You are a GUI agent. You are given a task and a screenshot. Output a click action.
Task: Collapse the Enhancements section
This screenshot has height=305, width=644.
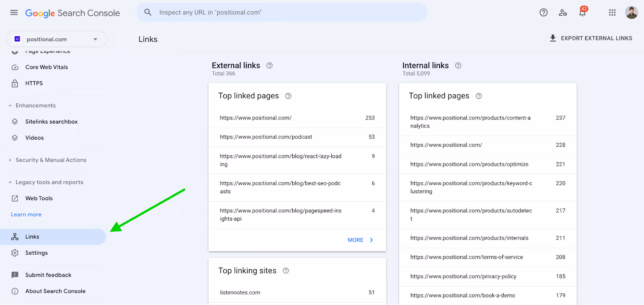coord(10,106)
